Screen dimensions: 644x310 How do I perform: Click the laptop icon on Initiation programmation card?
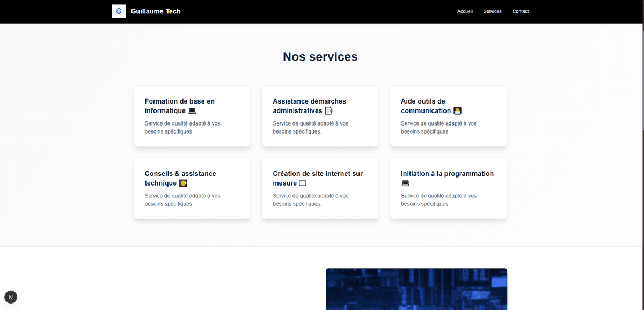point(405,183)
